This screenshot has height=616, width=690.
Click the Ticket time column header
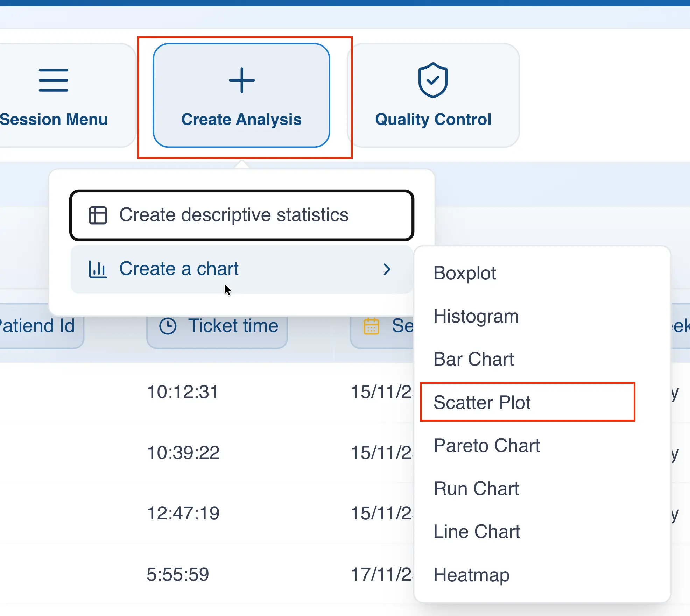pyautogui.click(x=217, y=325)
